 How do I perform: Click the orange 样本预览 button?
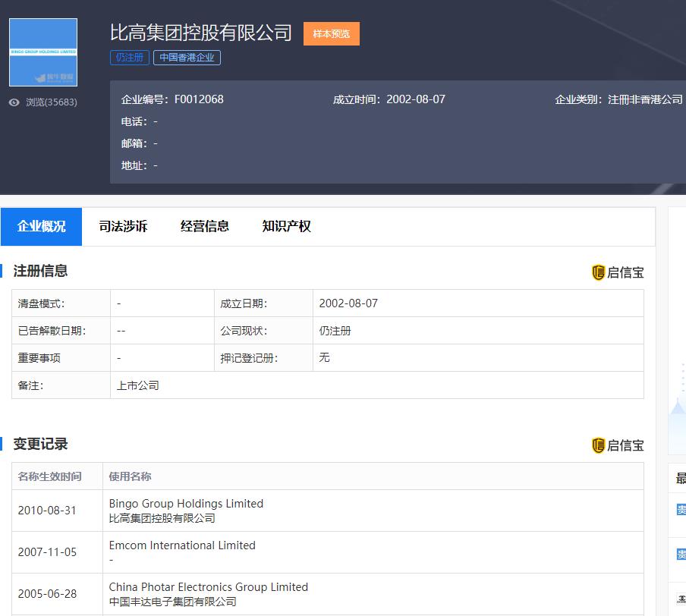click(x=331, y=33)
